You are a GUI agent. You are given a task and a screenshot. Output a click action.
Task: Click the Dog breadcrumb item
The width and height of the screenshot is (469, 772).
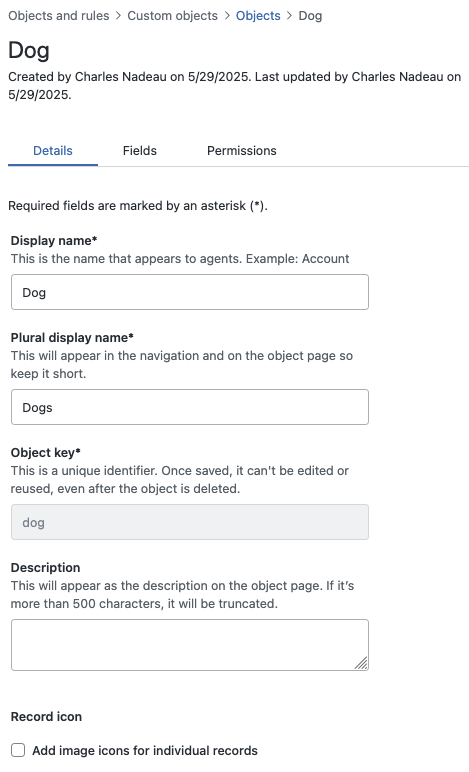point(310,16)
